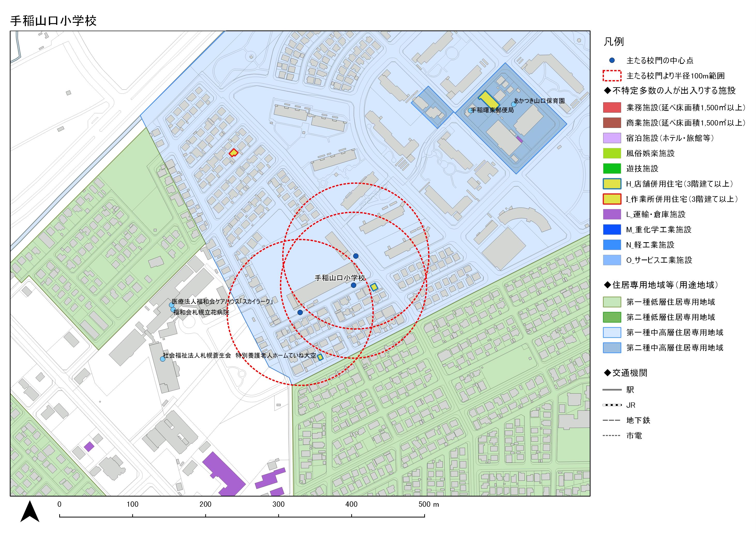756x534 pixels.
Task: Click the red dashed 100m range legend symbol
Action: tap(612, 76)
